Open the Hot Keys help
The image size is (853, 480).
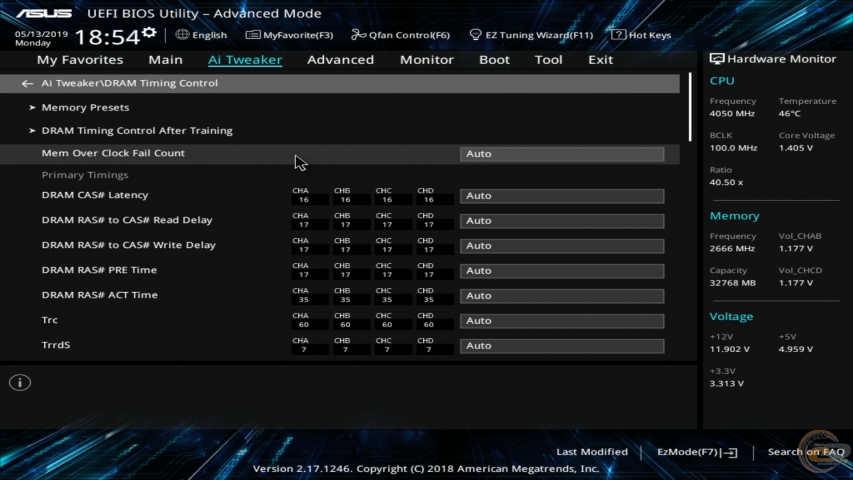coord(641,35)
